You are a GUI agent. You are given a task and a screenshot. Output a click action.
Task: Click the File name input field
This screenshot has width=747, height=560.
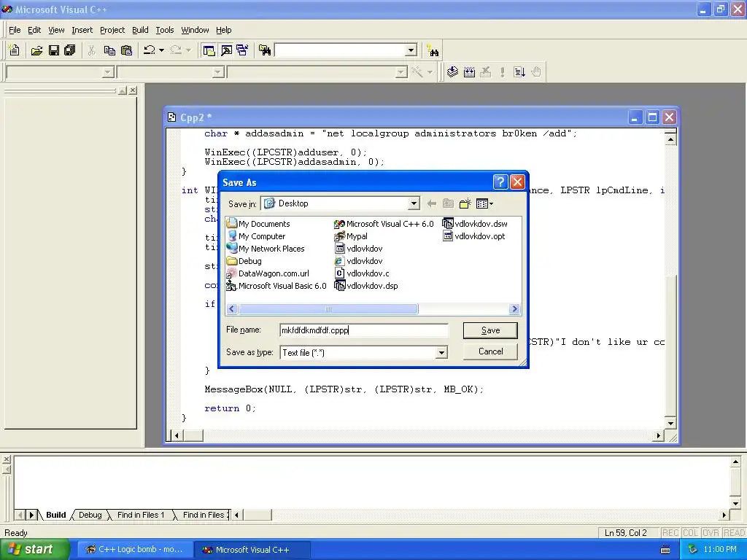[x=364, y=330]
